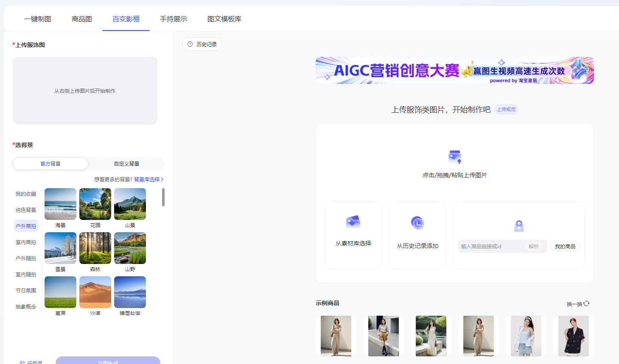The image size is (619, 364).
Task: Select the 纯色背景 category
Action: pyautogui.click(x=26, y=210)
